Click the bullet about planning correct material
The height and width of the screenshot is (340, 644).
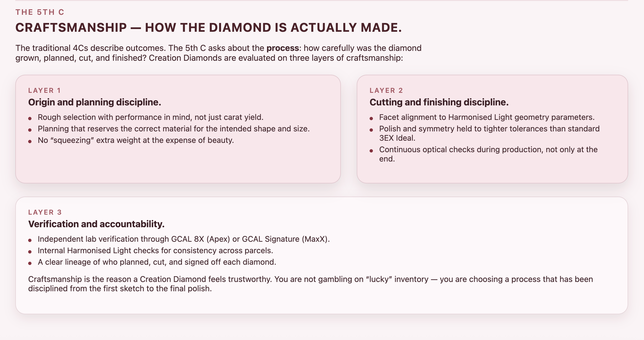tap(174, 129)
